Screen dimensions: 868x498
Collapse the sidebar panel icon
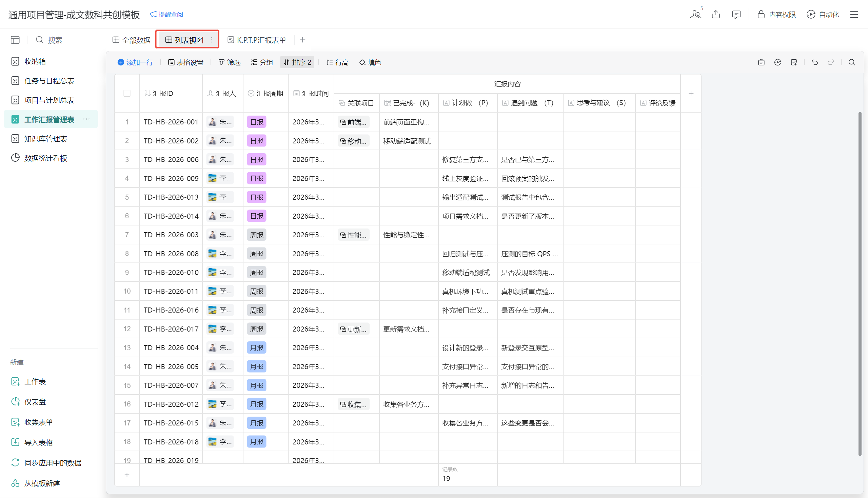[x=15, y=40]
